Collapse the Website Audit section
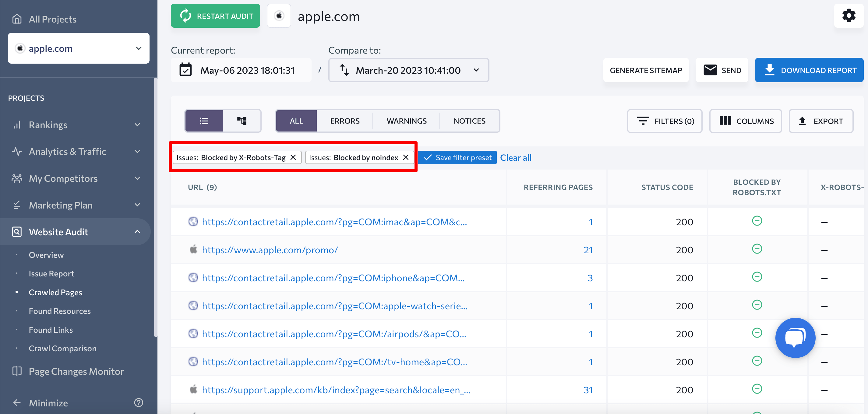 [137, 232]
